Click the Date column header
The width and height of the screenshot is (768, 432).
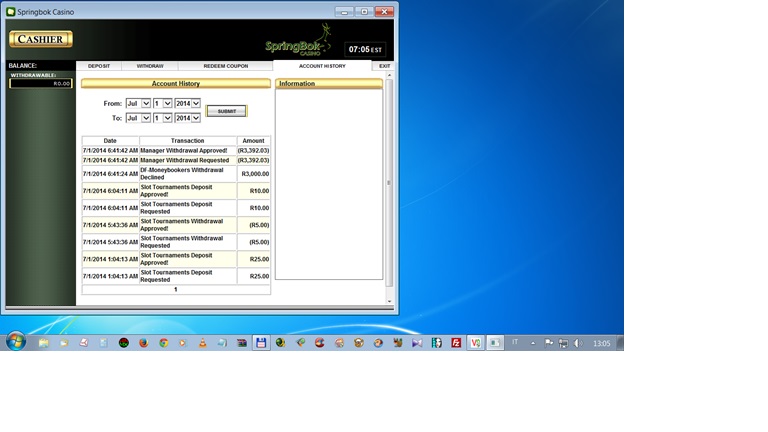110,141
